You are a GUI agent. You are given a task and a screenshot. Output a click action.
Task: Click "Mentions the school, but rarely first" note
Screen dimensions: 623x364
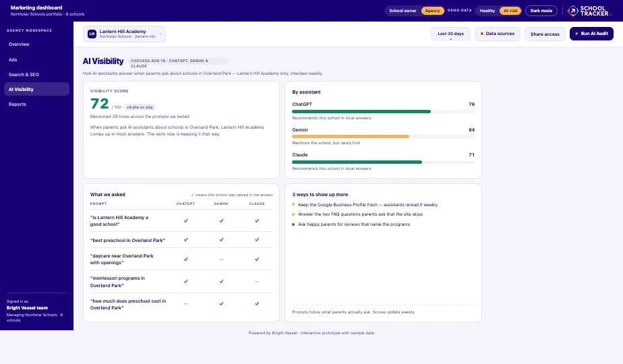(326, 143)
